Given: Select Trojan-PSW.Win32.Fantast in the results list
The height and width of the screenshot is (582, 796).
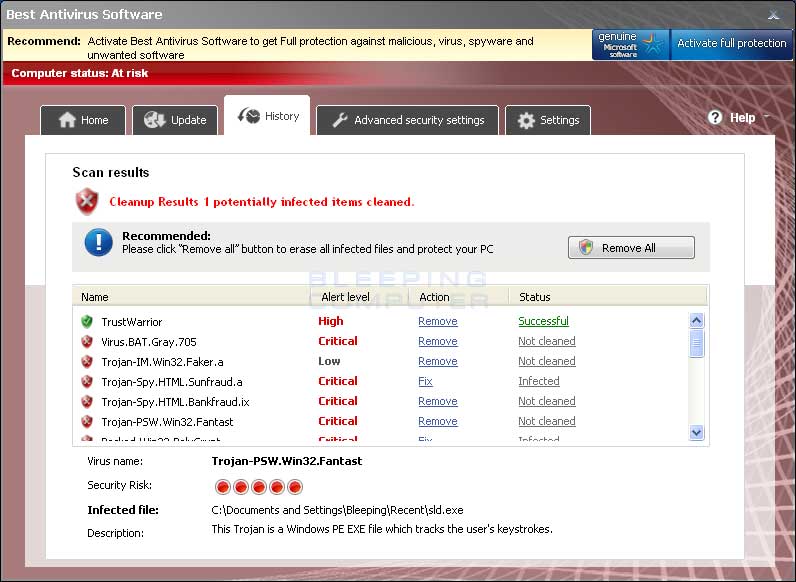Looking at the screenshot, I should (167, 422).
